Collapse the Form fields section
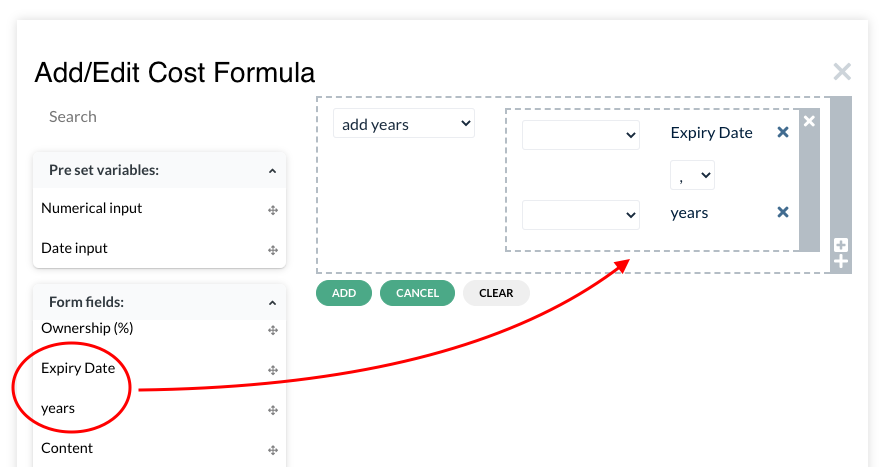881x467 pixels. pos(273,303)
